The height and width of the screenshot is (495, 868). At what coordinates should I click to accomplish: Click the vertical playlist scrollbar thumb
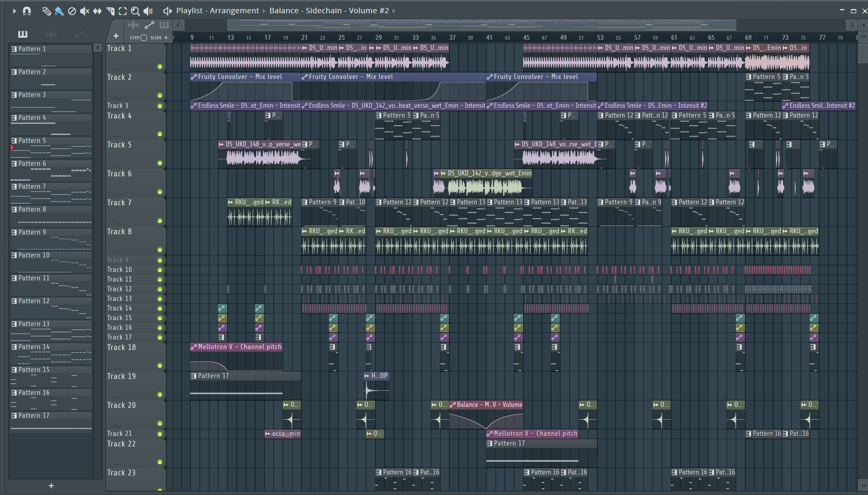(x=863, y=53)
